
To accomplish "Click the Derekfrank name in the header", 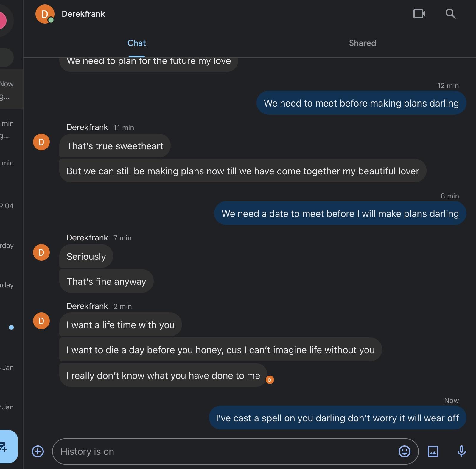I will pyautogui.click(x=83, y=14).
